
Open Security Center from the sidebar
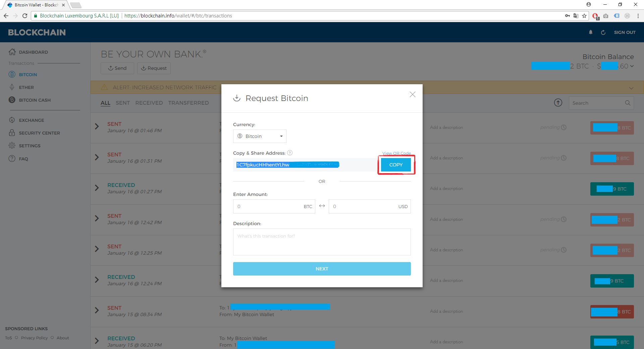point(39,133)
